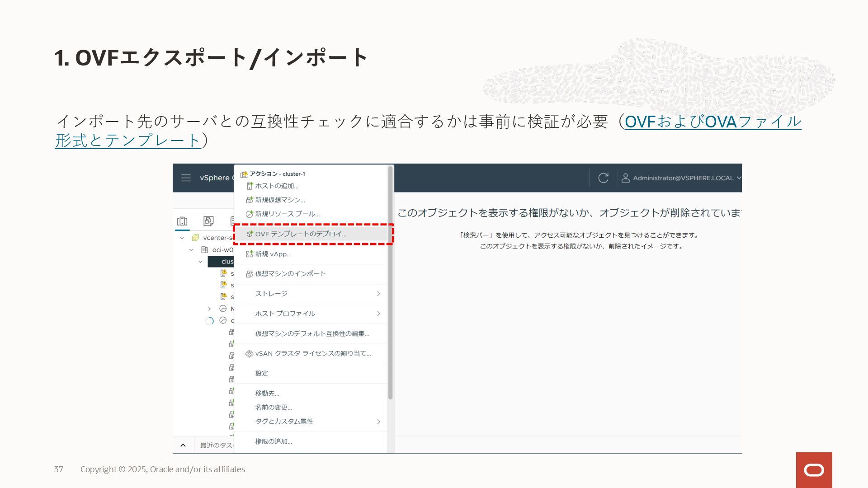This screenshot has height=488, width=868.
Task: Click the アクション - cluster-1 menu header
Action: 278,174
